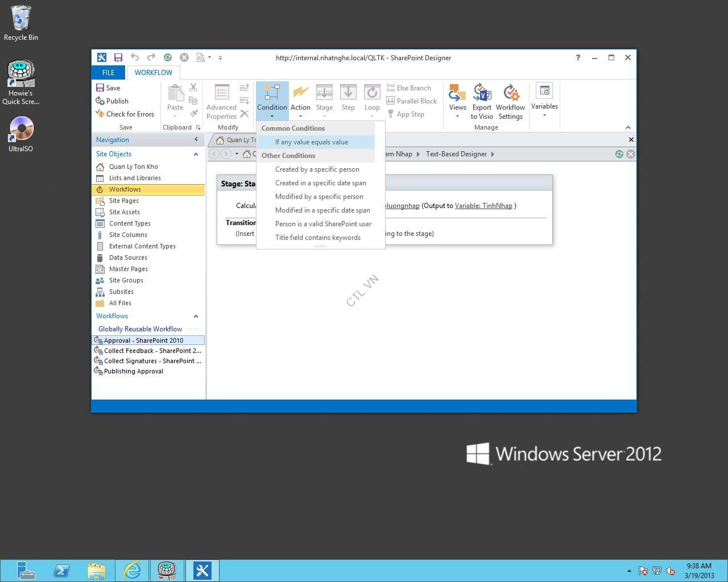Switch to the FILE tab

coord(108,73)
